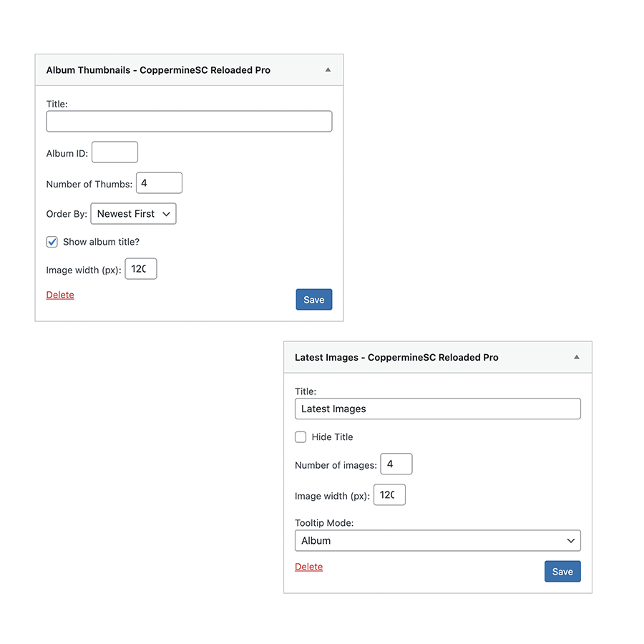The height and width of the screenshot is (644, 644).
Task: Delete the Album Thumbnails widget
Action: click(x=60, y=295)
